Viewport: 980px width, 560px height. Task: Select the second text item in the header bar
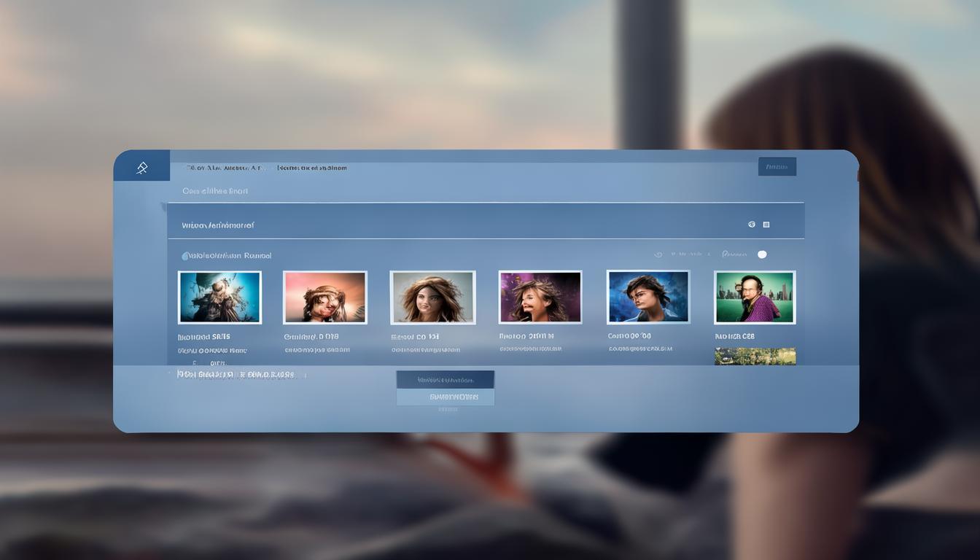point(312,168)
